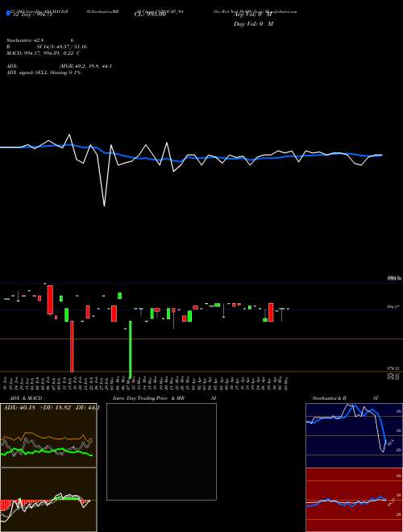Click the Day Vol: 0 M label
Screen dimensions: 403x532
(x=253, y=24)
